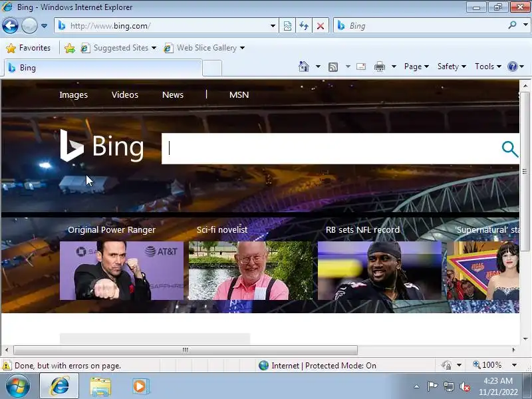Click the vertical scrollbar up arrow
This screenshot has width=532, height=399.
pyautogui.click(x=525, y=86)
